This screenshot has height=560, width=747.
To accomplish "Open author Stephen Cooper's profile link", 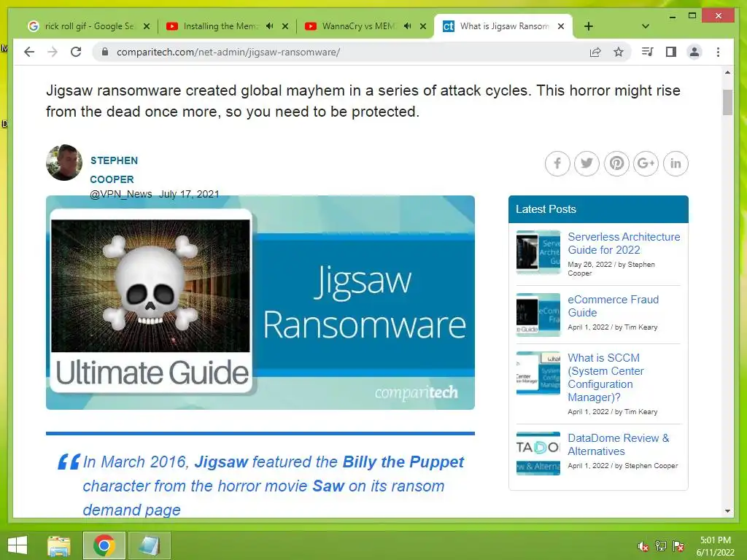I will pyautogui.click(x=114, y=170).
